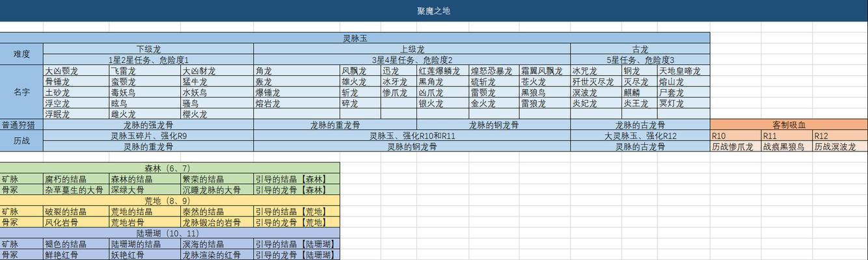Select the cell 沉睡龙脉的大骨
The image size is (868, 260).
pyautogui.click(x=217, y=190)
